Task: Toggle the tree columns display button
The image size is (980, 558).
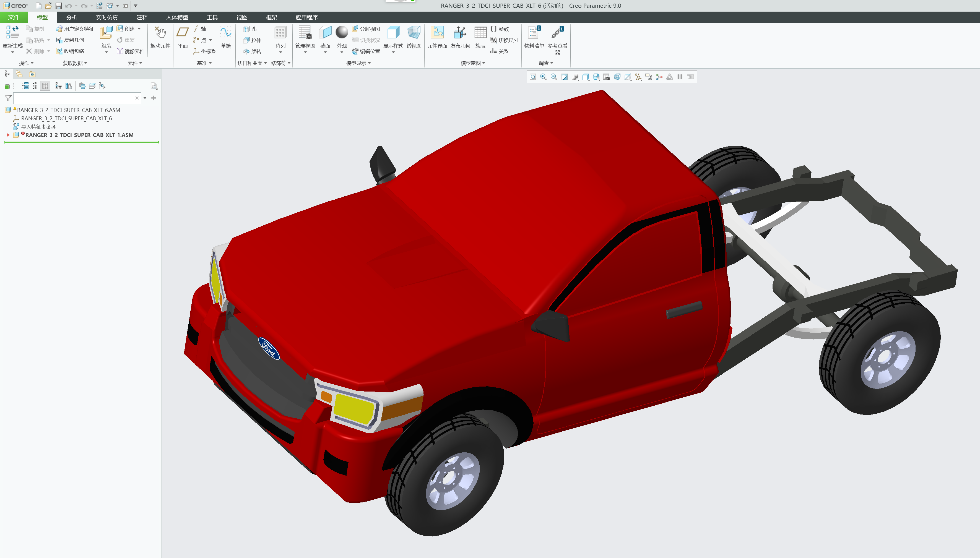Action: pos(45,86)
